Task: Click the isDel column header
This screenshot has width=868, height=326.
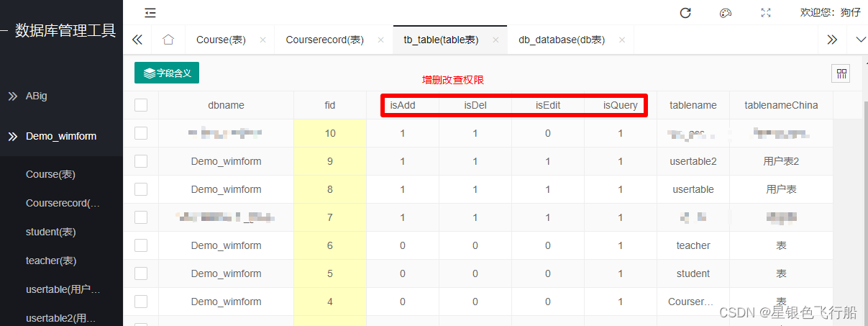Action: click(475, 105)
